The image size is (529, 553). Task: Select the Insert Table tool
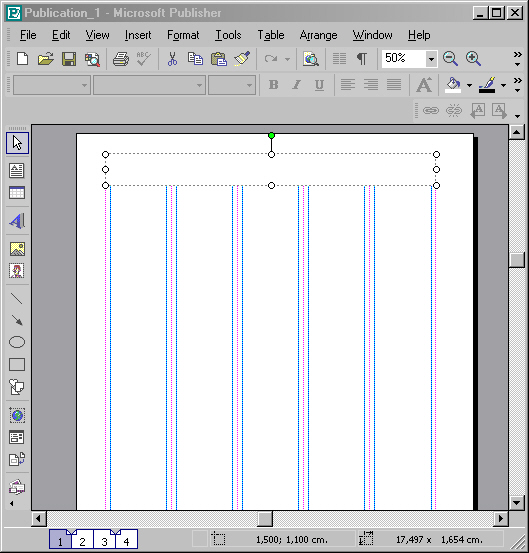click(x=17, y=193)
